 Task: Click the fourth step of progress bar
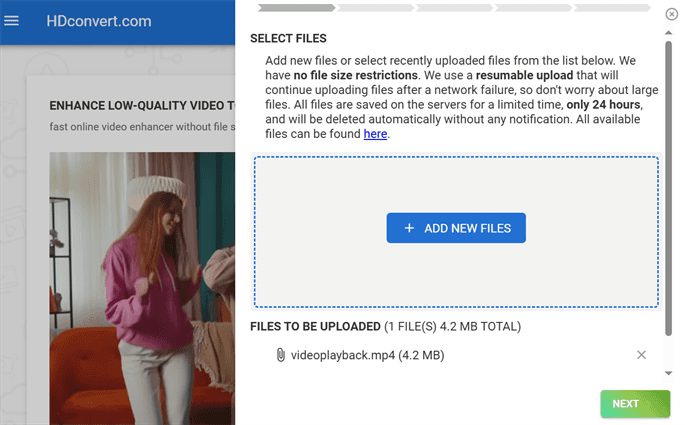pyautogui.click(x=533, y=7)
